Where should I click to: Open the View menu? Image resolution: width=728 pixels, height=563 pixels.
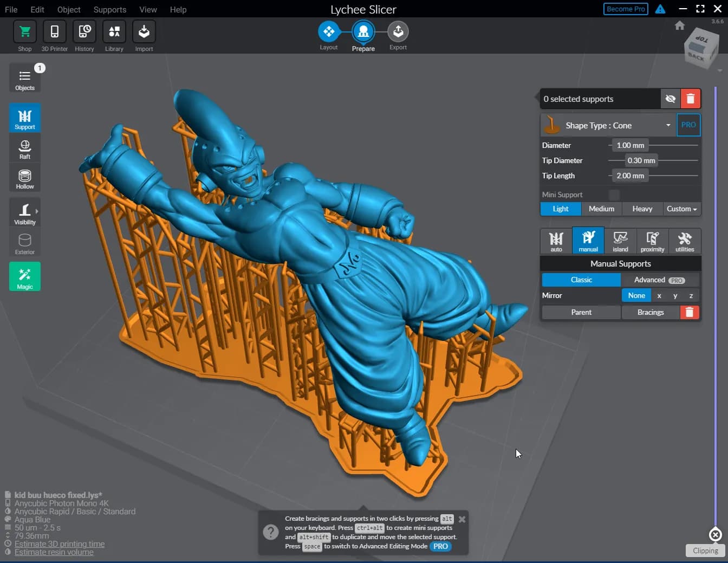pyautogui.click(x=148, y=10)
